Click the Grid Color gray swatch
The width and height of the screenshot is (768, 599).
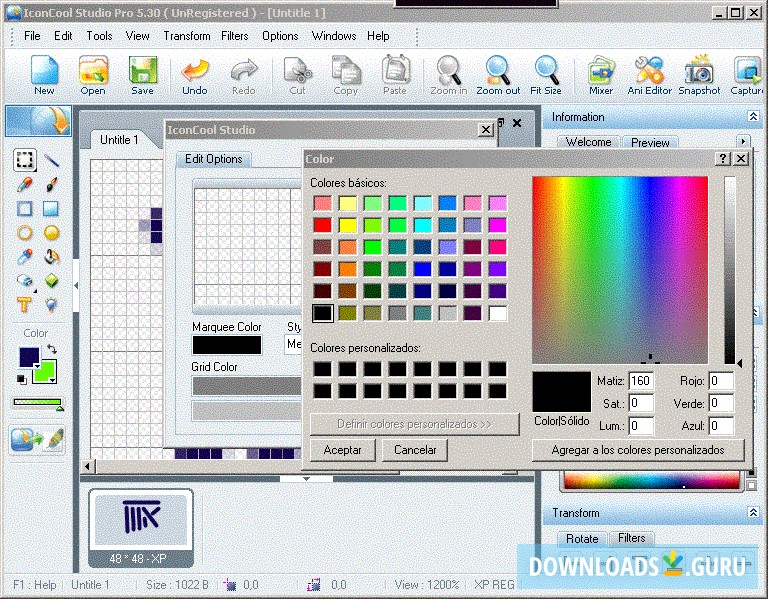tap(246, 386)
